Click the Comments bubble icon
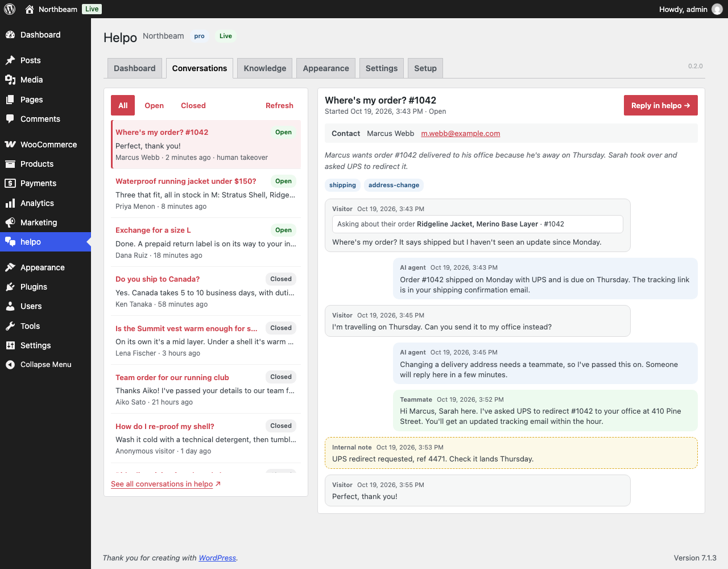The width and height of the screenshot is (728, 569). (10, 119)
